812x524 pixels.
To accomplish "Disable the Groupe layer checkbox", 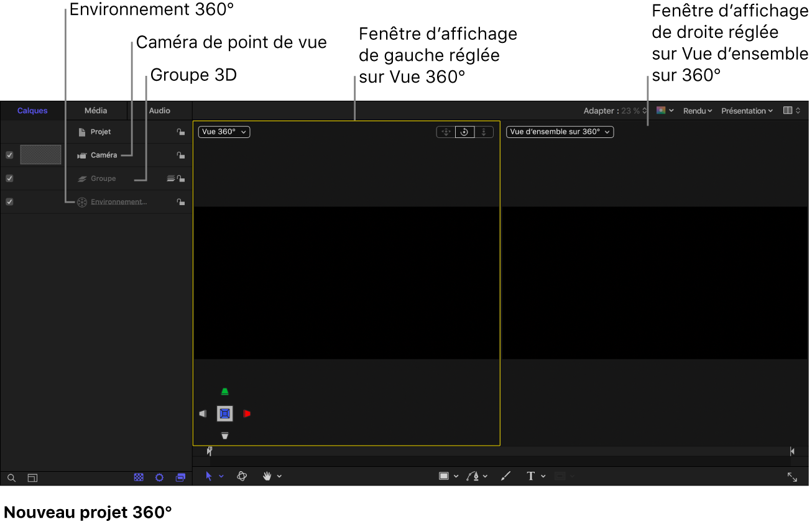I will click(x=9, y=178).
